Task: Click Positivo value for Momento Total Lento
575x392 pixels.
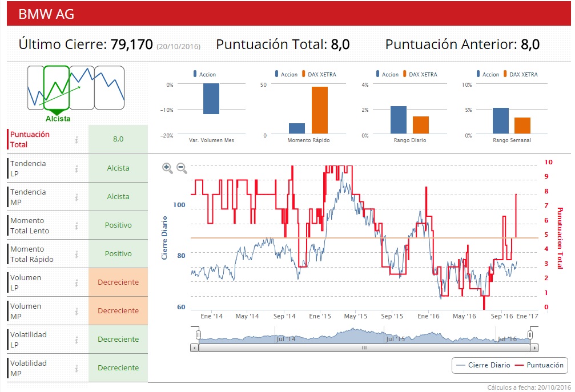Action: (118, 225)
